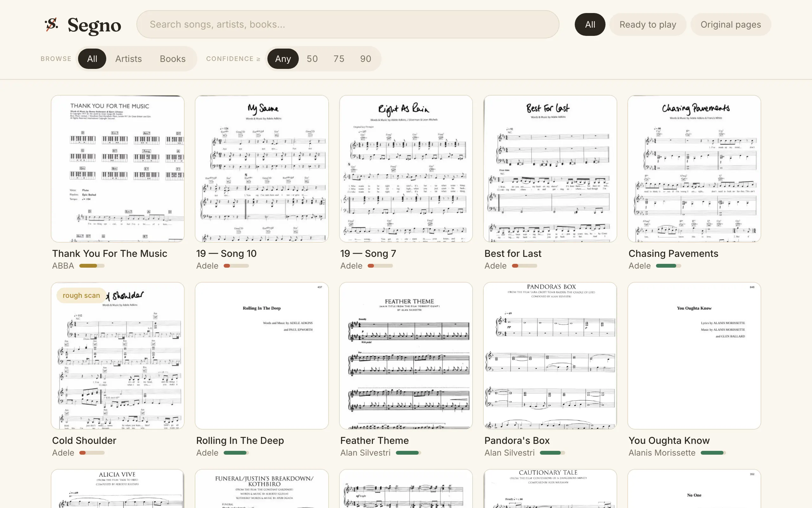Open the Chasing Pavements sheet thumbnail
The width and height of the screenshot is (812, 508).
click(x=694, y=169)
